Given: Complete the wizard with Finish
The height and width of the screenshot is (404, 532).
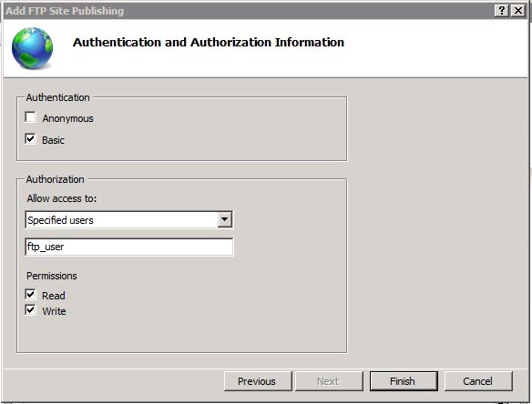Looking at the screenshot, I should (x=404, y=381).
